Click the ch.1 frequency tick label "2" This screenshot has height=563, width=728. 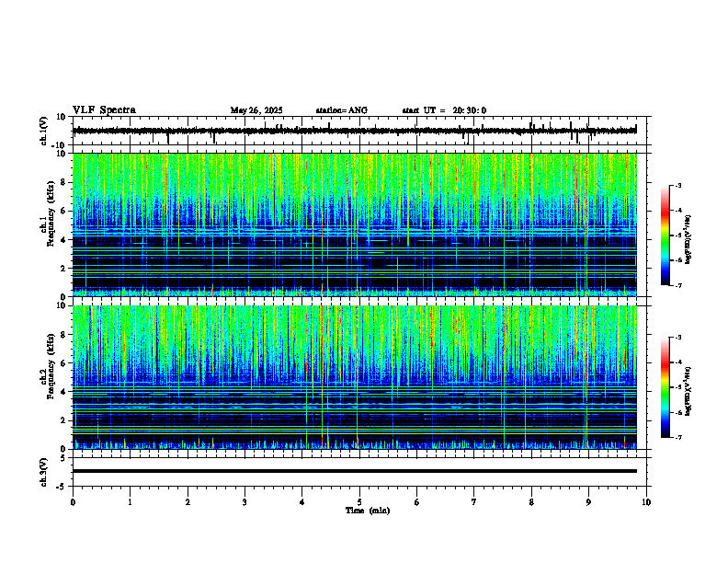[63, 269]
